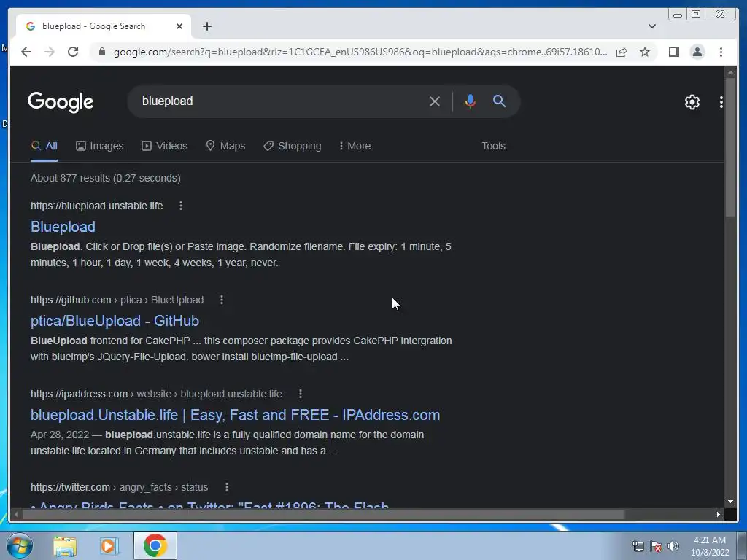Open Google apps menu dots
Image resolution: width=747 pixels, height=560 pixels.
[x=721, y=102]
